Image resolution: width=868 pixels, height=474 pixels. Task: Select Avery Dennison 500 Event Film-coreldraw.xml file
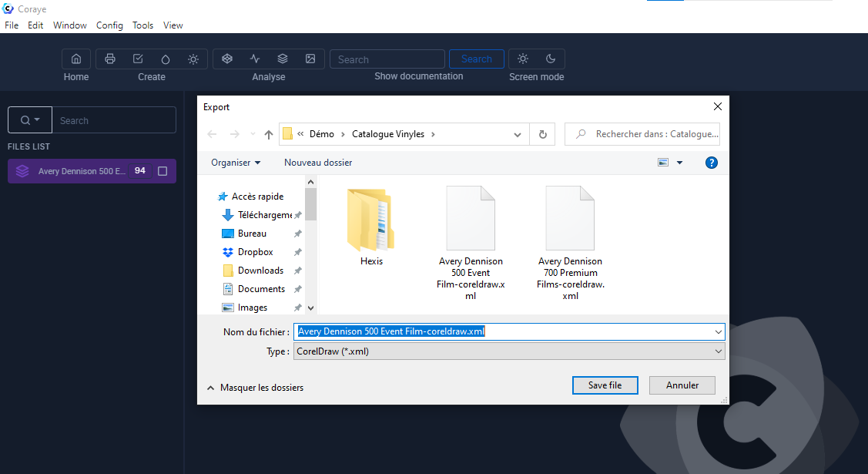(471, 244)
